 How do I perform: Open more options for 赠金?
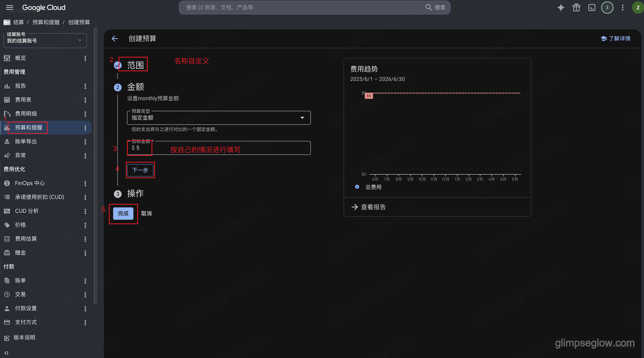pyautogui.click(x=85, y=253)
